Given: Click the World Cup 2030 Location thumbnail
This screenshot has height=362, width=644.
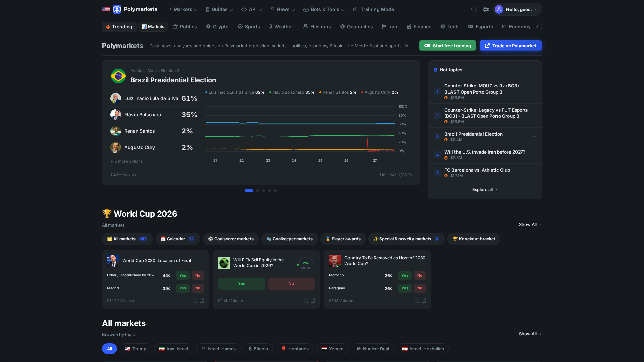Looking at the screenshot, I should (x=113, y=261).
